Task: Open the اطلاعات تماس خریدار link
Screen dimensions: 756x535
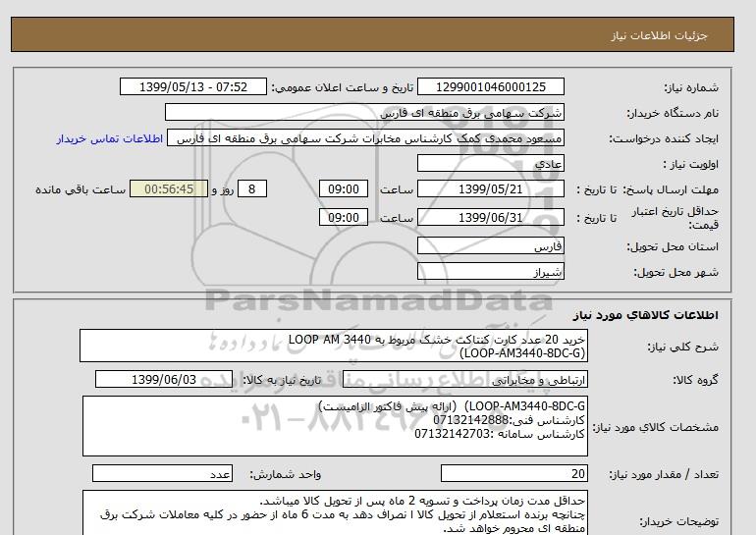Action: [109, 138]
